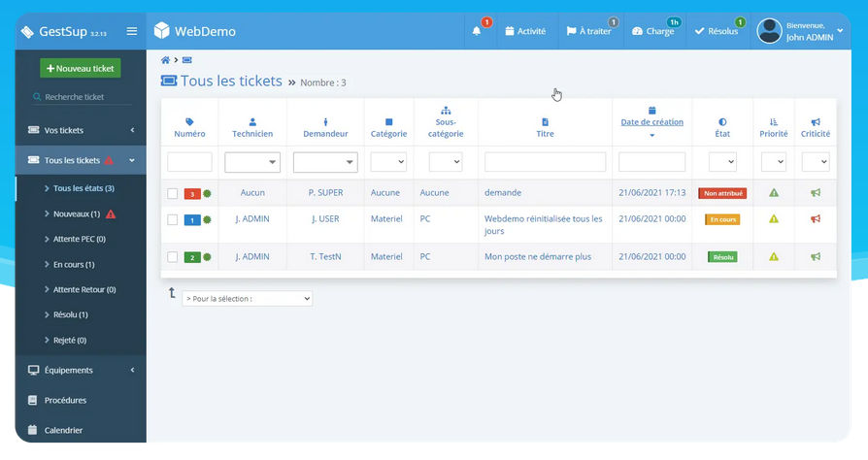Click the criticité megaphone in Mon poste row
The image size is (868, 460).
click(x=816, y=256)
